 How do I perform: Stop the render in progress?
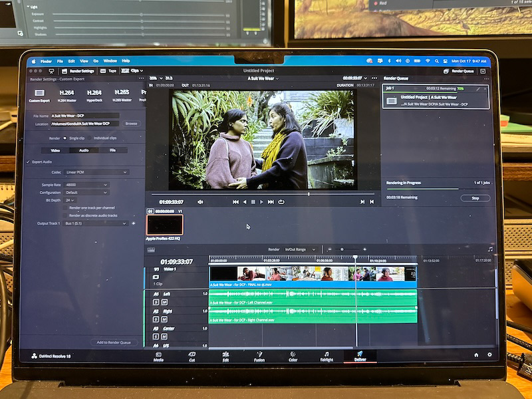point(475,198)
